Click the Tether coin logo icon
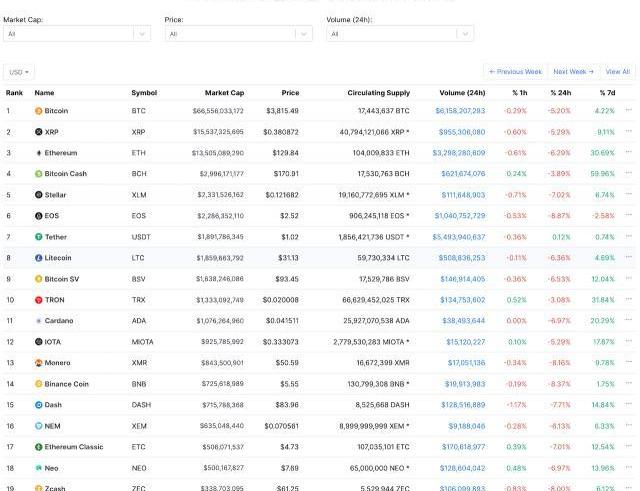 (38, 237)
